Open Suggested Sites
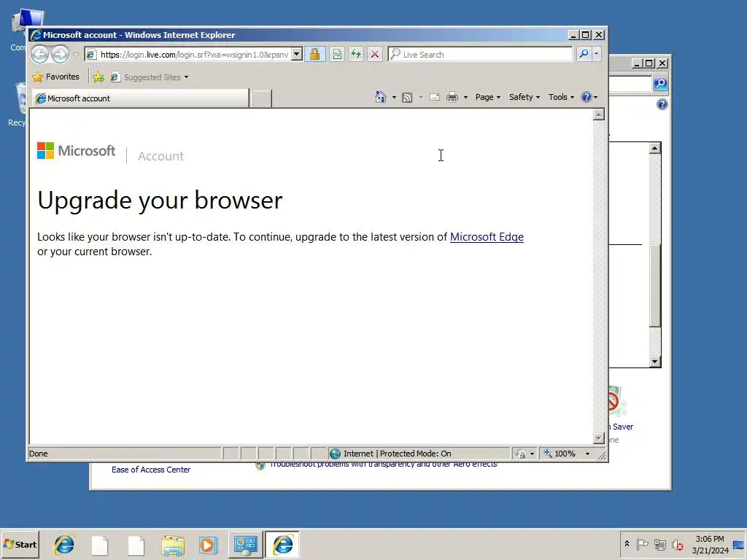747x560 pixels. [x=149, y=77]
